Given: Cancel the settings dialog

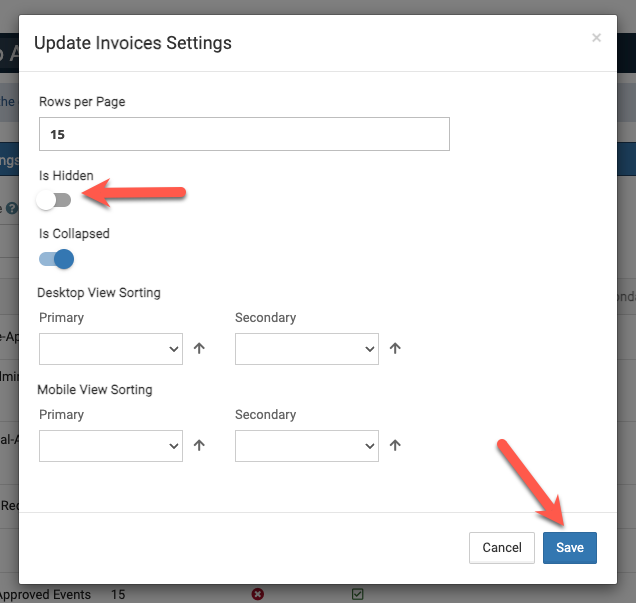Looking at the screenshot, I should pyautogui.click(x=502, y=547).
